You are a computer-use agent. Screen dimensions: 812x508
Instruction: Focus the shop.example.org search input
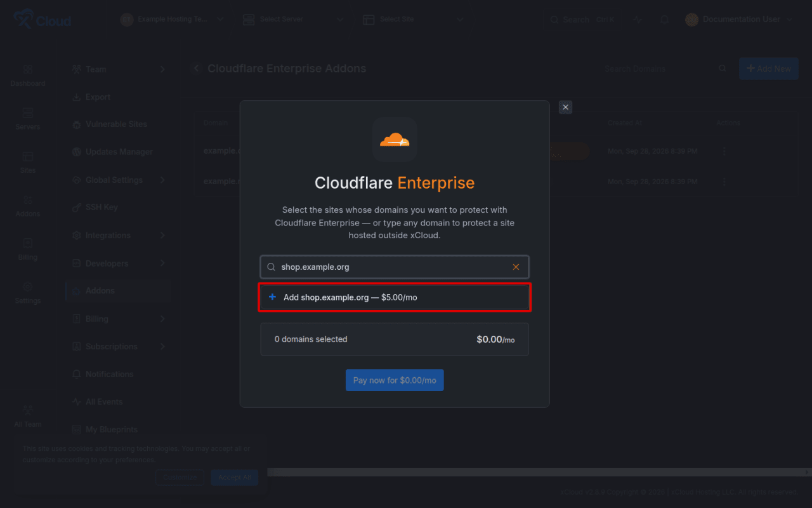click(395, 267)
